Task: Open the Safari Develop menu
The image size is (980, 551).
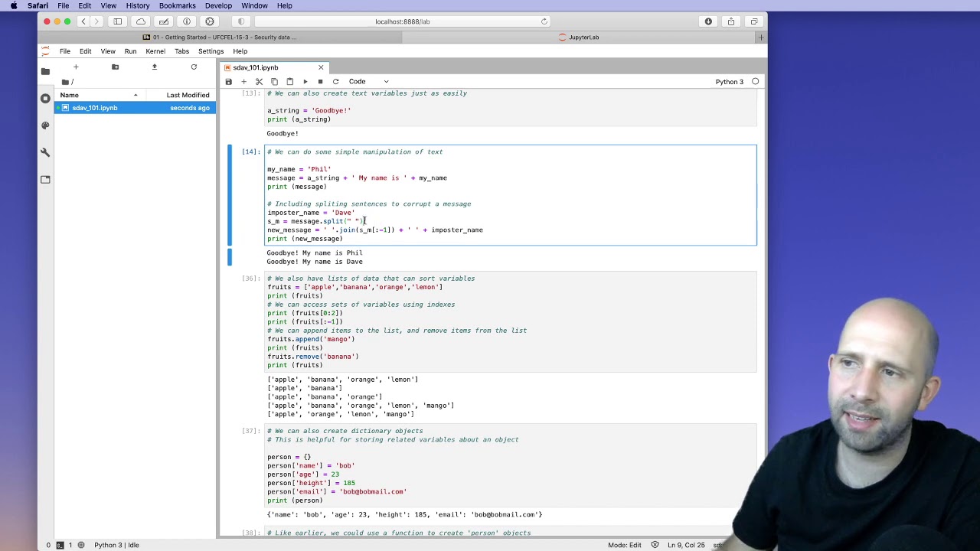Action: coord(218,5)
